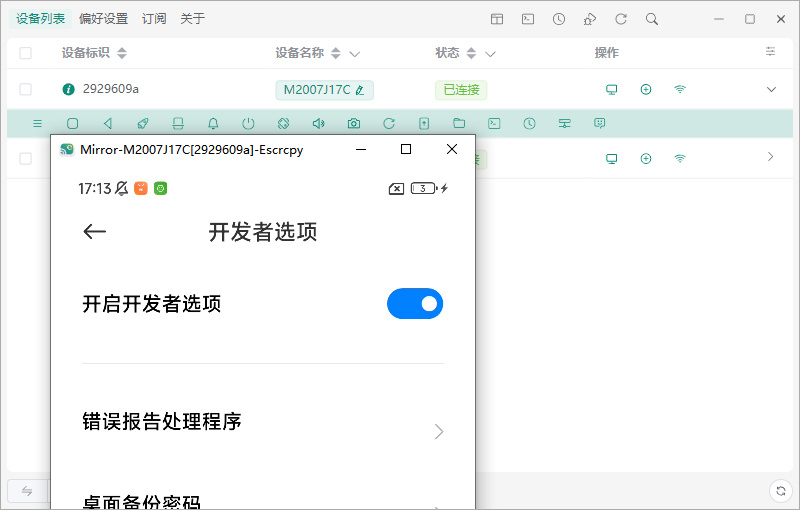
Task: Click the 17:13 clock in Mirror window
Action: (x=94, y=189)
